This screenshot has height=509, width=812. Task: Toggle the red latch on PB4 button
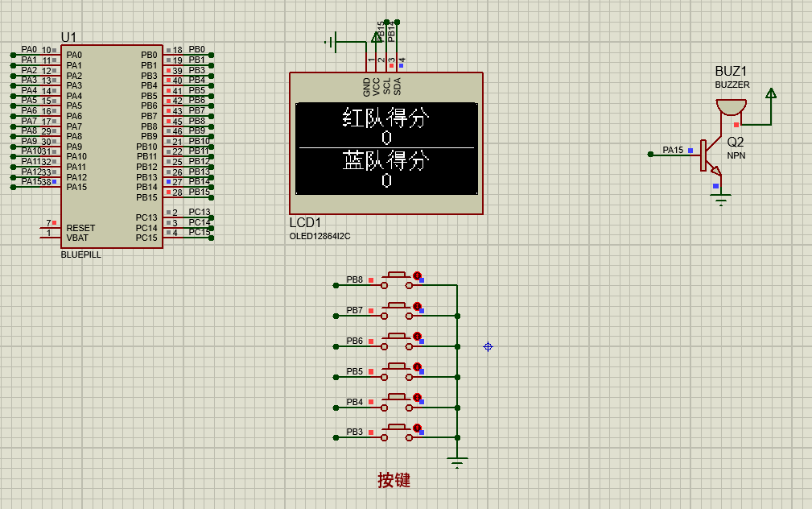[417, 397]
